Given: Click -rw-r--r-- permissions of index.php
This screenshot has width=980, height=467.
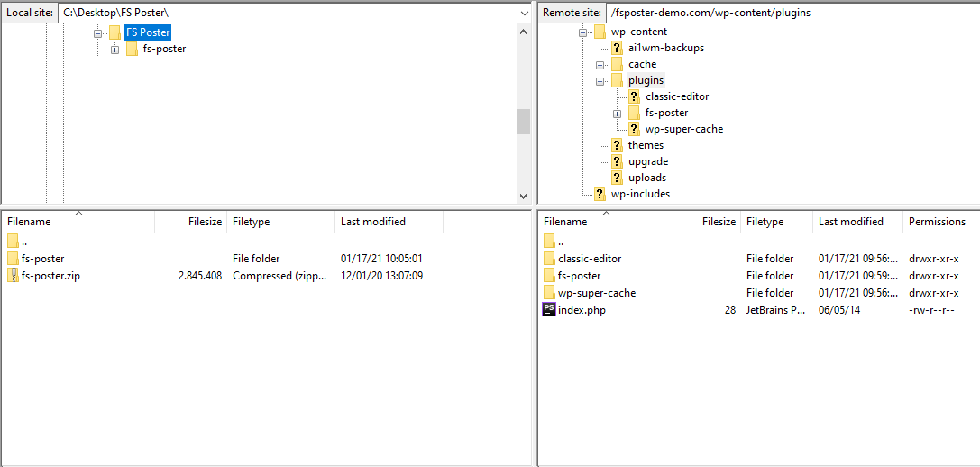Looking at the screenshot, I should coord(931,310).
